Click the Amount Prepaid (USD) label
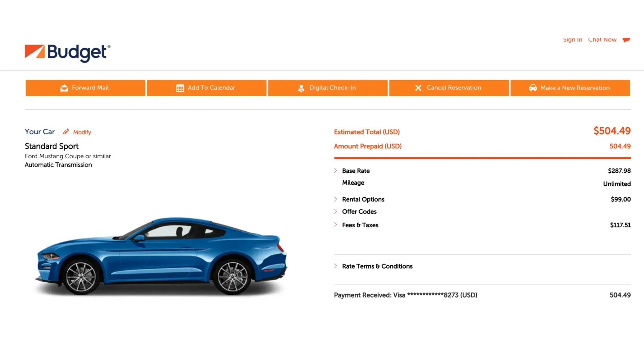This screenshot has height=362, width=644. point(368,146)
